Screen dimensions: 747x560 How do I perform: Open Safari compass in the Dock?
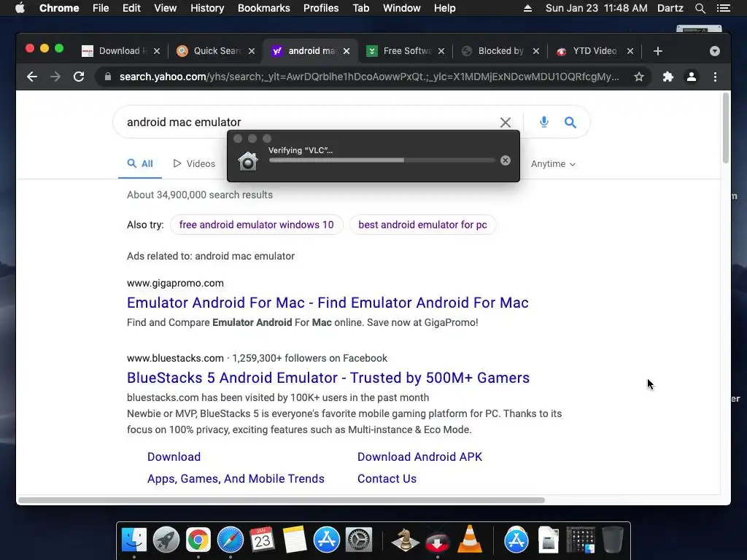point(230,540)
